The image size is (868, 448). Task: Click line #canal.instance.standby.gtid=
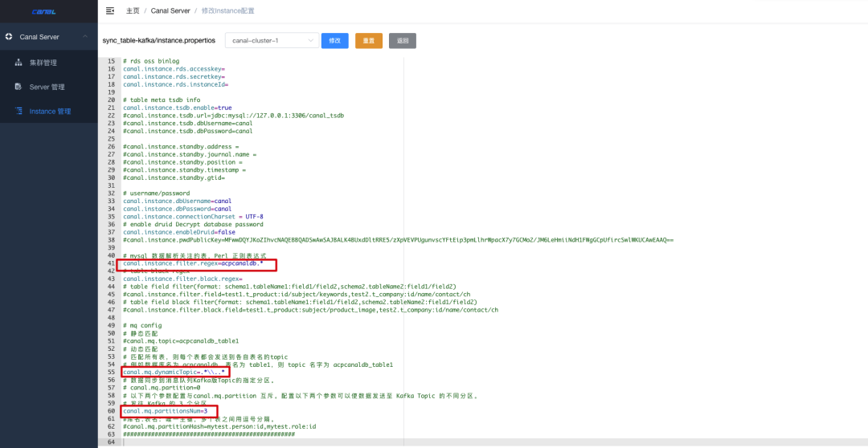pyautogui.click(x=174, y=178)
